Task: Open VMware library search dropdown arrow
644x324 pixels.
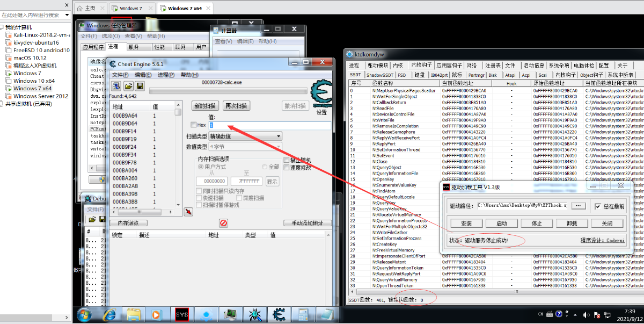Action: point(67,15)
